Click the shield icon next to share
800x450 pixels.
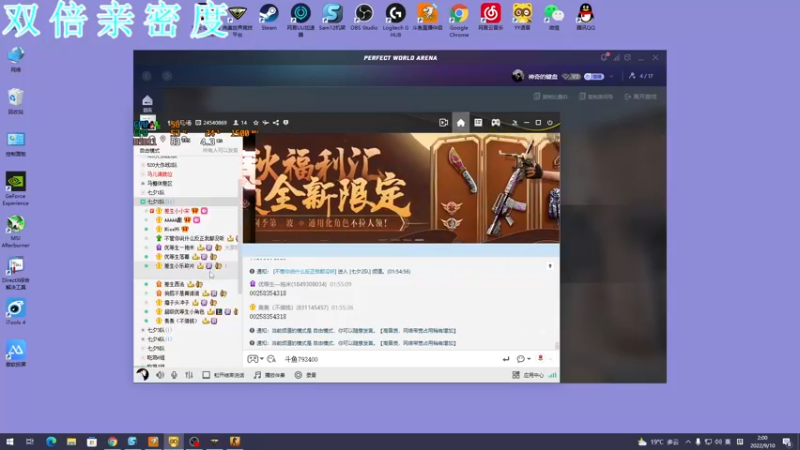click(286, 122)
